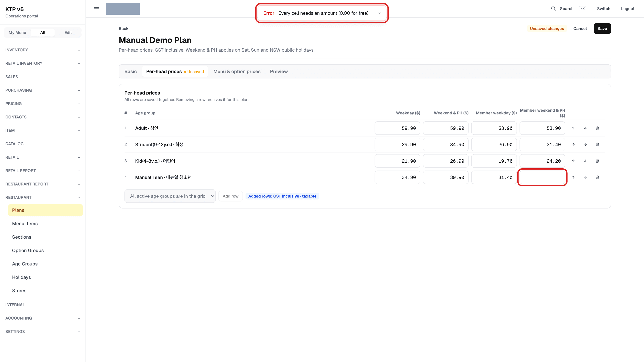Screen dimensions: 644x362
Task: Click the empty Manual Teen member weekend price field
Action: click(542, 177)
